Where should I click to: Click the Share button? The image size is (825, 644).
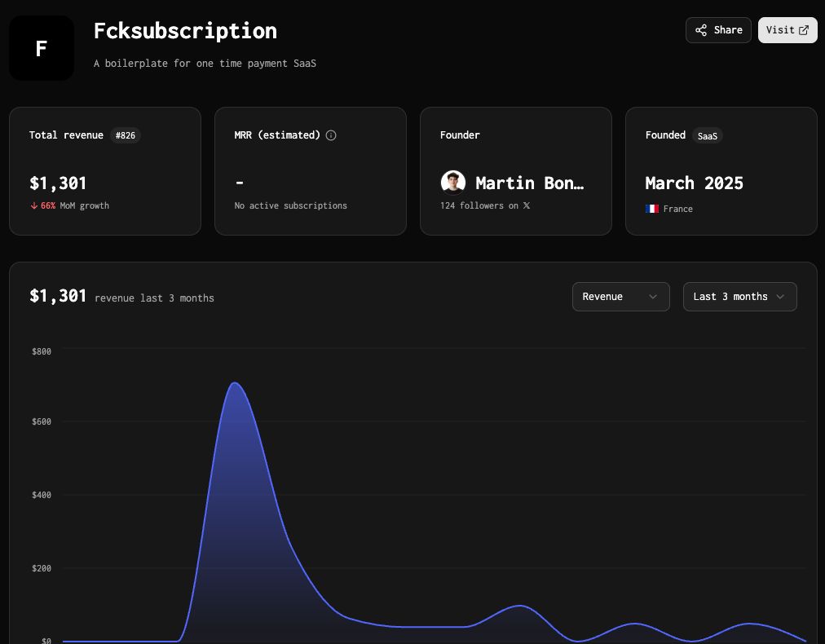[x=718, y=30]
